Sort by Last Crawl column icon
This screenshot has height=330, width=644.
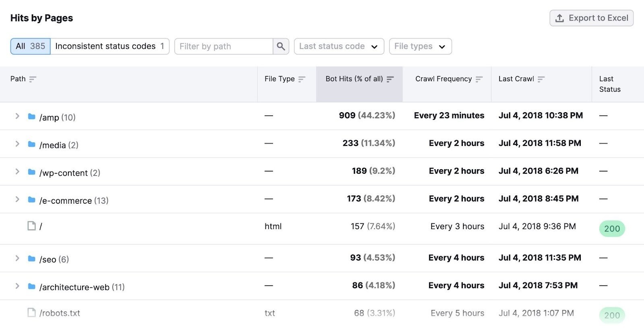click(x=541, y=79)
